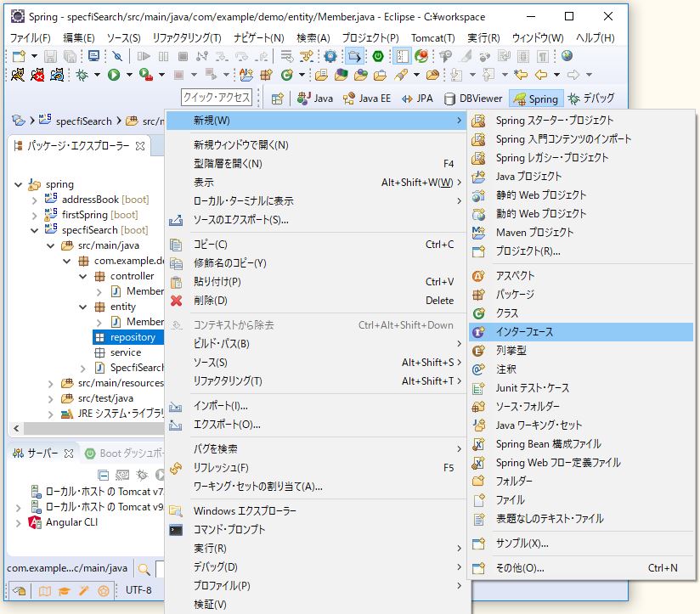Click the Enum (列挙型) icon in New submenu
The height and width of the screenshot is (614, 700).
[478, 351]
